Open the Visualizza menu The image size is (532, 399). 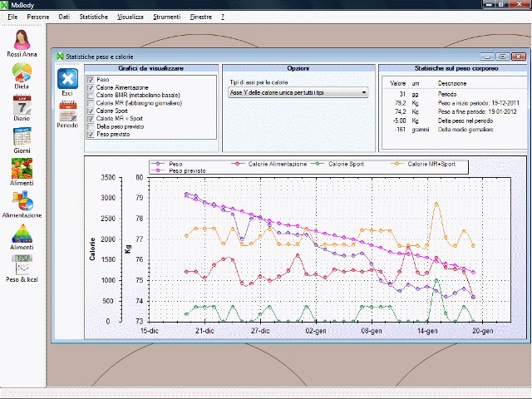pos(131,17)
